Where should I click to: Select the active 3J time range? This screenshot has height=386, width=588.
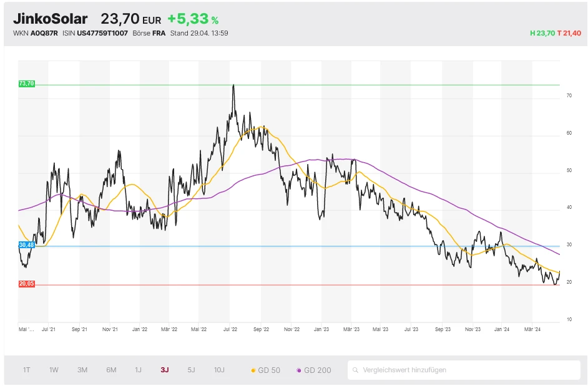(165, 370)
